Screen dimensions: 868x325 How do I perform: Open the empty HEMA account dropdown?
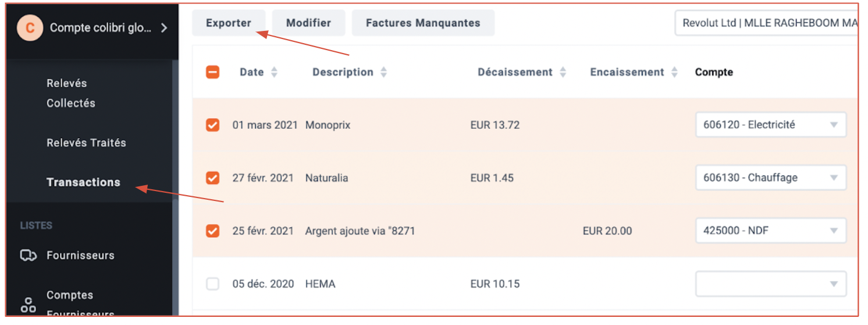[x=771, y=284]
